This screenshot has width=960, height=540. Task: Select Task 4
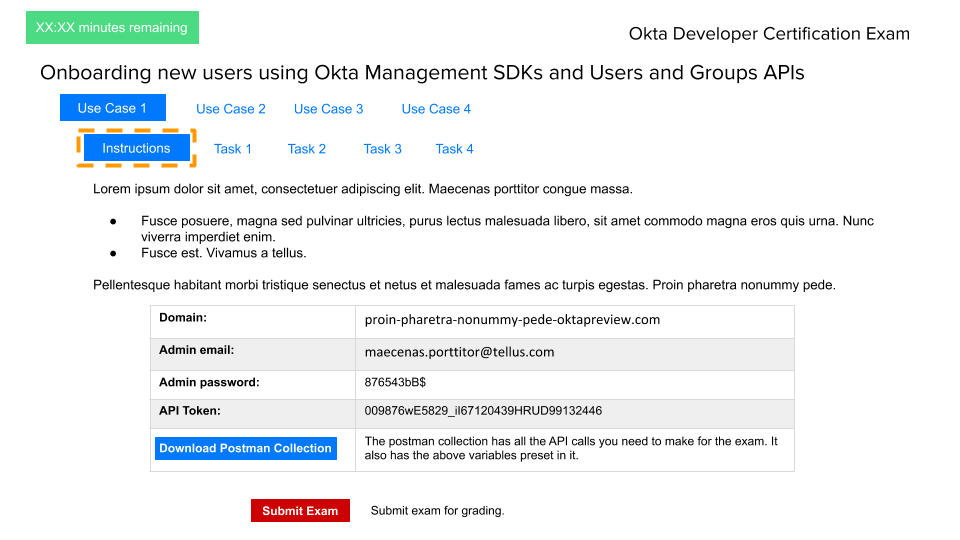[x=454, y=149]
